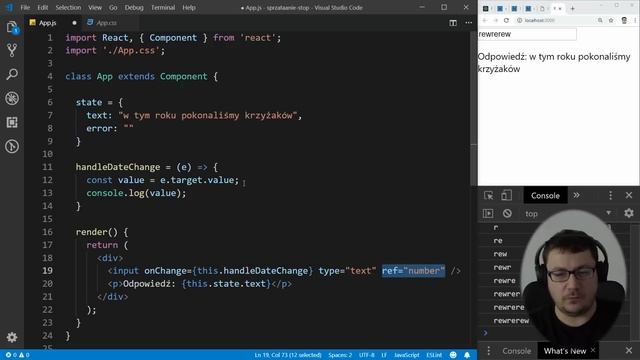Go back in the browser

(485, 20)
